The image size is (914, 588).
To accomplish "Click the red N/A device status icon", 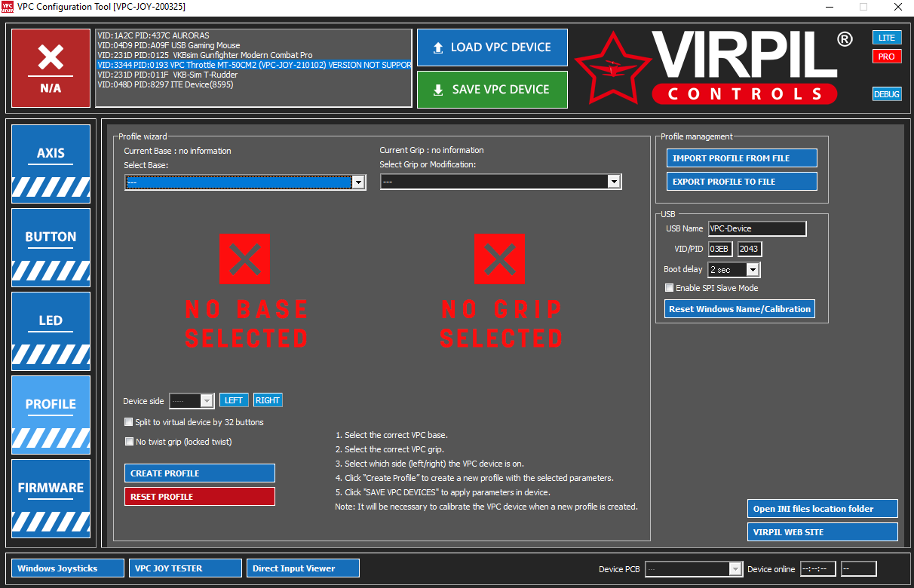I will pos(51,69).
